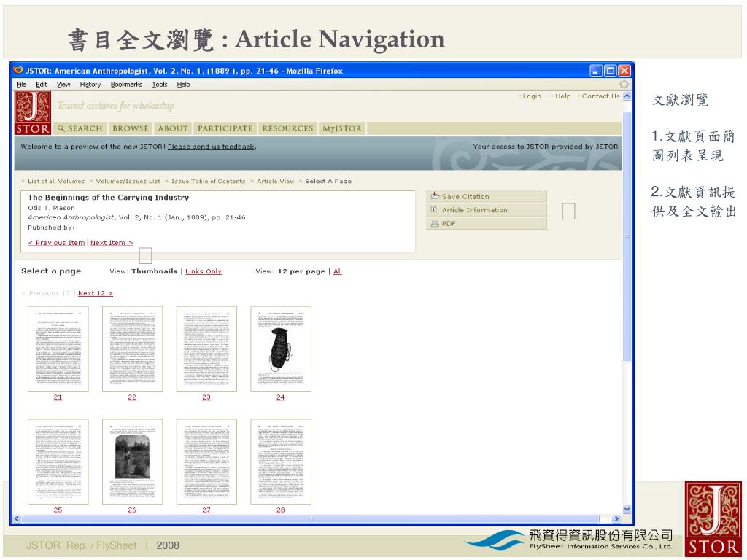
Task: Open the File menu
Action: [21, 85]
